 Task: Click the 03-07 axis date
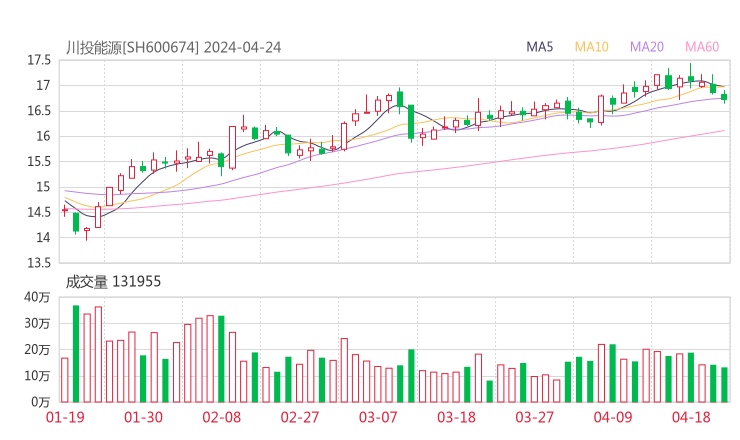coord(378,417)
